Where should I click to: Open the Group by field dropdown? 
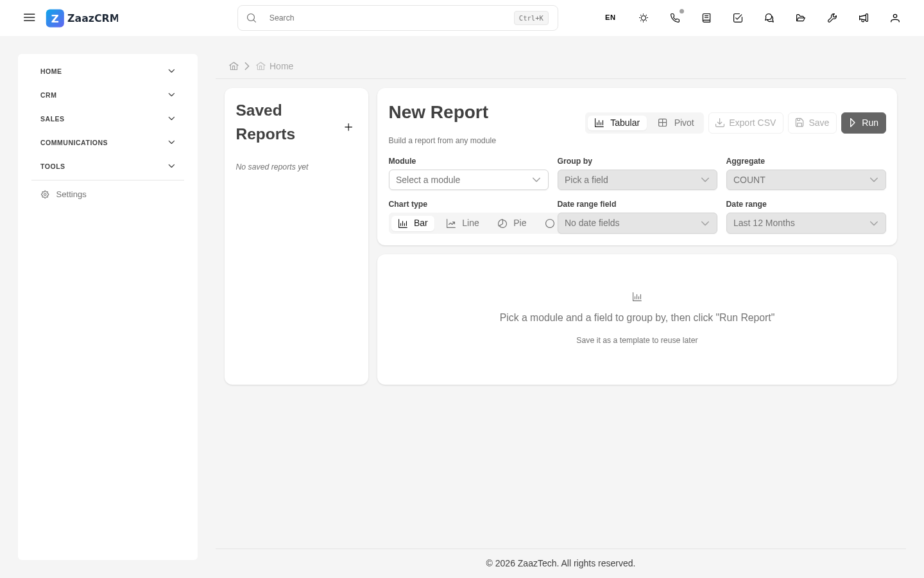(637, 180)
